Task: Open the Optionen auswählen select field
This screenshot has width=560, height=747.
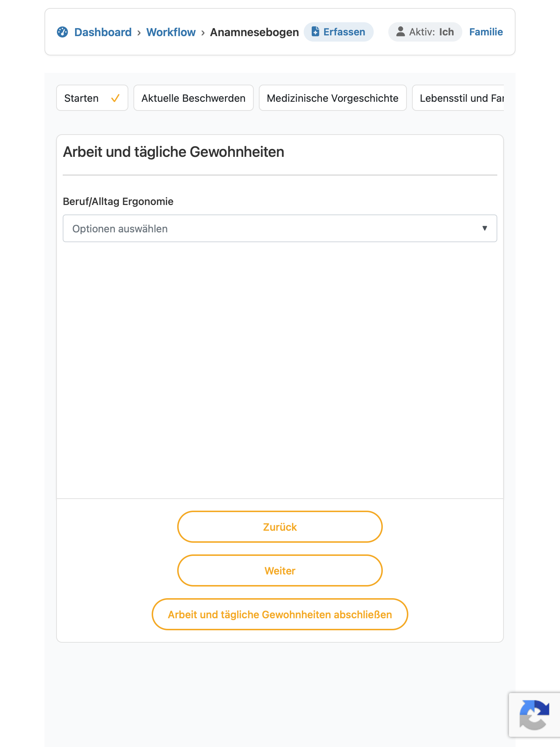Action: click(x=280, y=228)
